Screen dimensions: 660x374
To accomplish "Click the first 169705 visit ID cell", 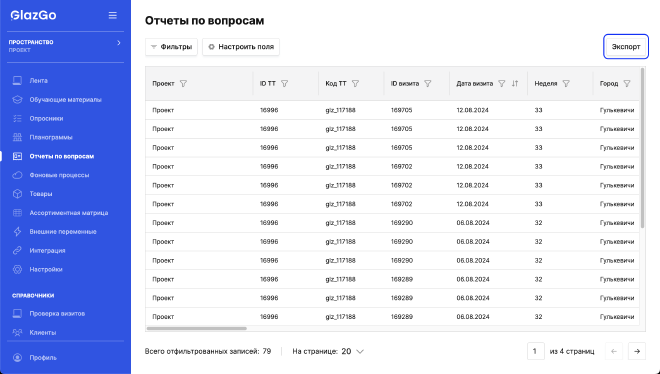I will pyautogui.click(x=402, y=110).
